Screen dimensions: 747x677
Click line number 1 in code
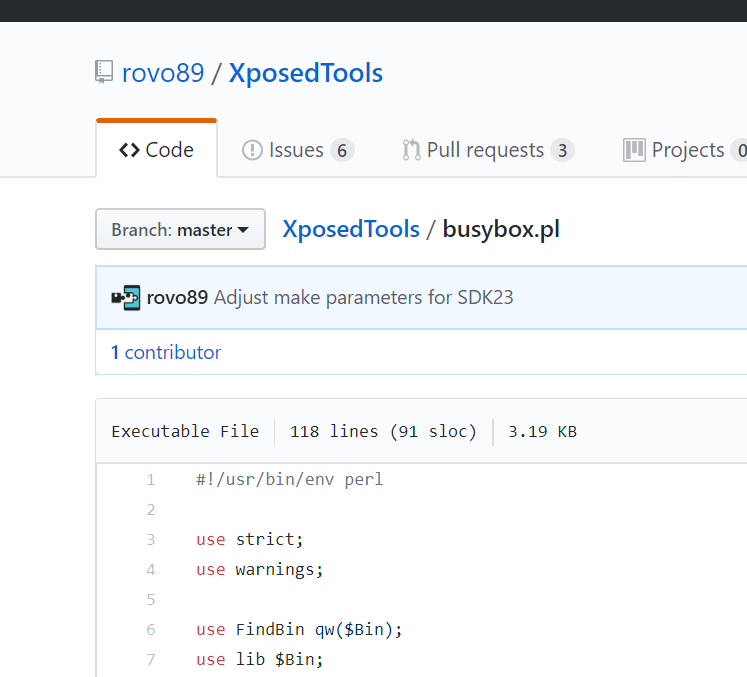tap(151, 479)
